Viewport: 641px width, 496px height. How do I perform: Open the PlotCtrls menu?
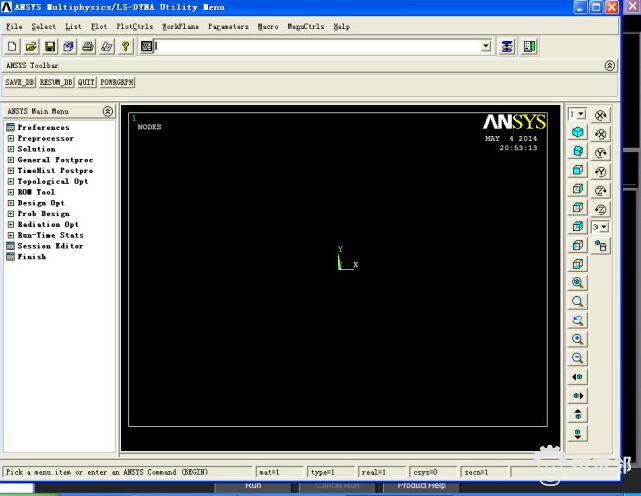(134, 26)
